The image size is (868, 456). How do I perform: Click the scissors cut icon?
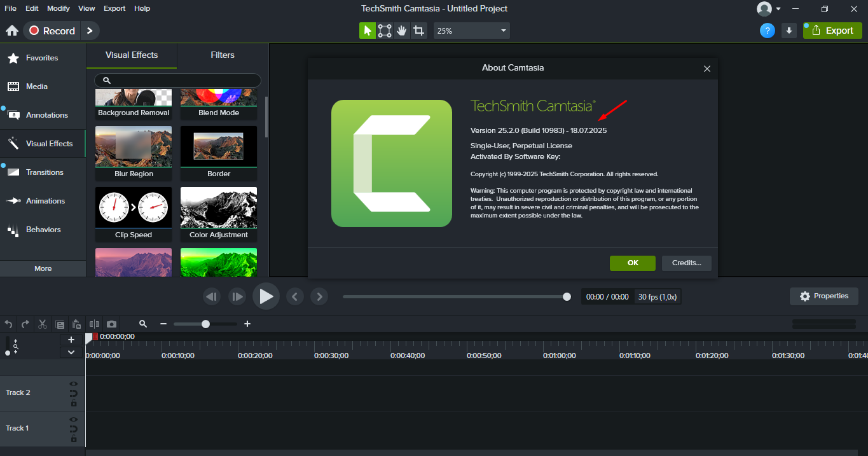[43, 324]
